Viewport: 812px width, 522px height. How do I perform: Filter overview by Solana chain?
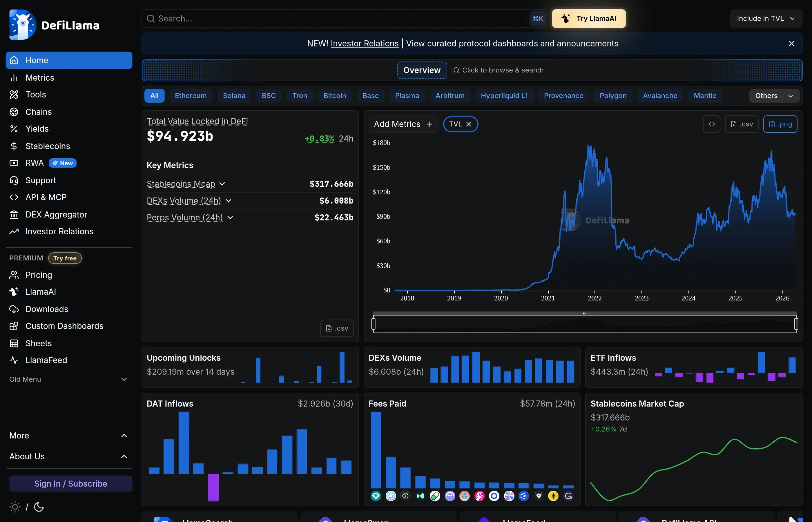click(234, 96)
